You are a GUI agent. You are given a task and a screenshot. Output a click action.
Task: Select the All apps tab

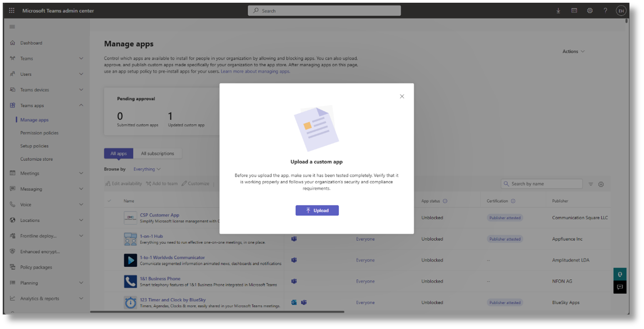pos(119,153)
